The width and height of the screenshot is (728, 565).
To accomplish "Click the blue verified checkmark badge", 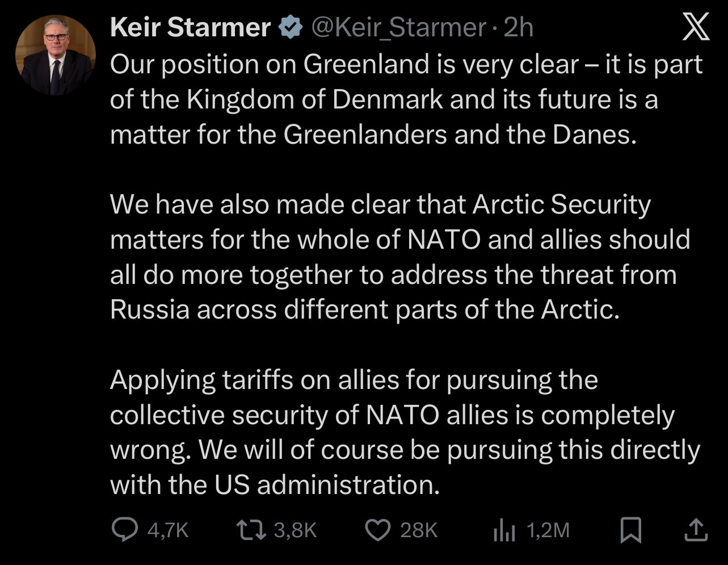I will coord(289,28).
